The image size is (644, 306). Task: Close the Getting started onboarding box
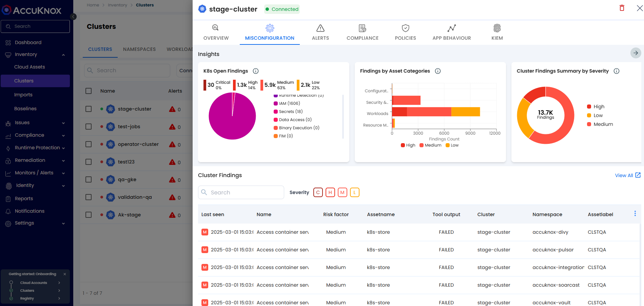(x=65, y=274)
